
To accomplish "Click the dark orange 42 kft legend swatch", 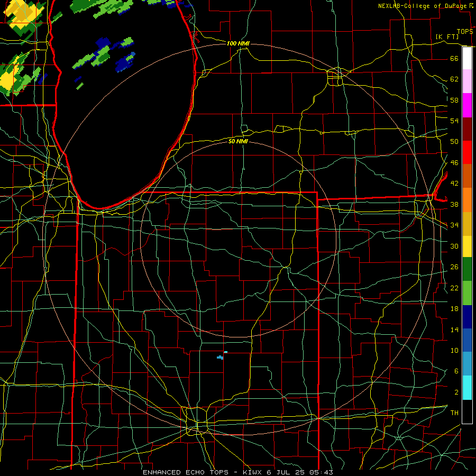I will pyautogui.click(x=467, y=176).
